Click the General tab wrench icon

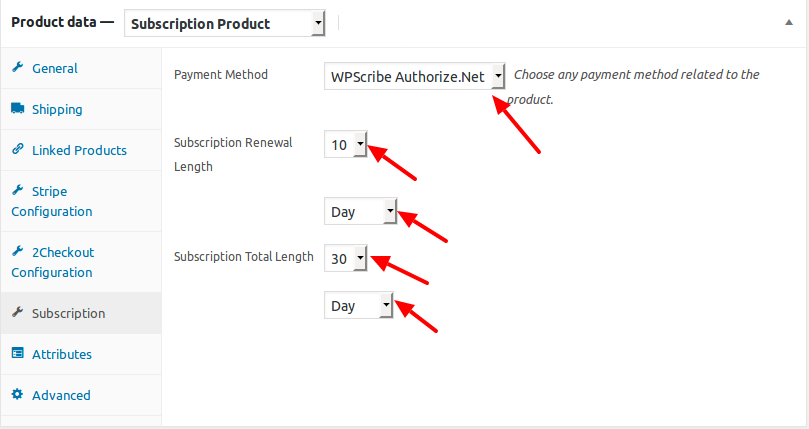[x=18, y=67]
